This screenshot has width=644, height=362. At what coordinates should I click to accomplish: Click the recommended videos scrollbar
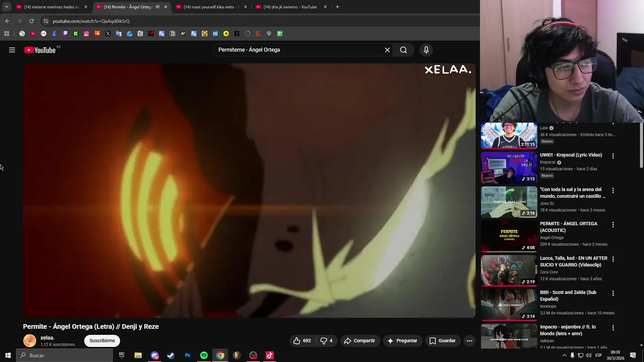pyautogui.click(x=641, y=146)
